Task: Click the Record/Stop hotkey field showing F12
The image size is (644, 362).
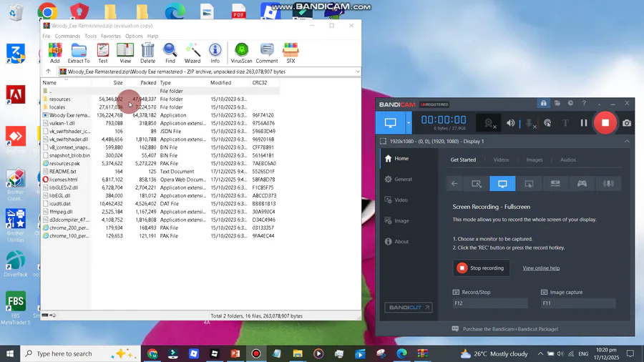Action: click(x=490, y=303)
